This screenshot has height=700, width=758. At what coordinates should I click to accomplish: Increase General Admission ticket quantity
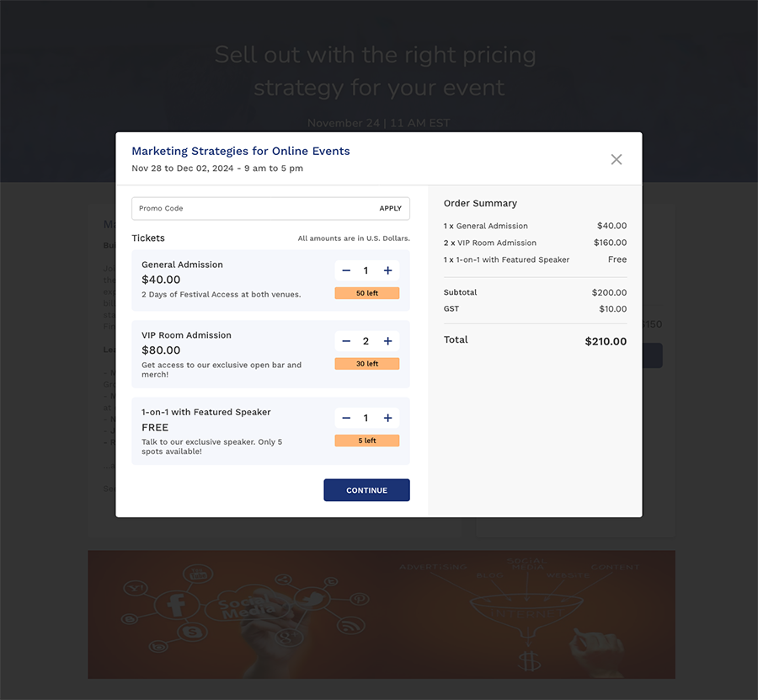(388, 270)
